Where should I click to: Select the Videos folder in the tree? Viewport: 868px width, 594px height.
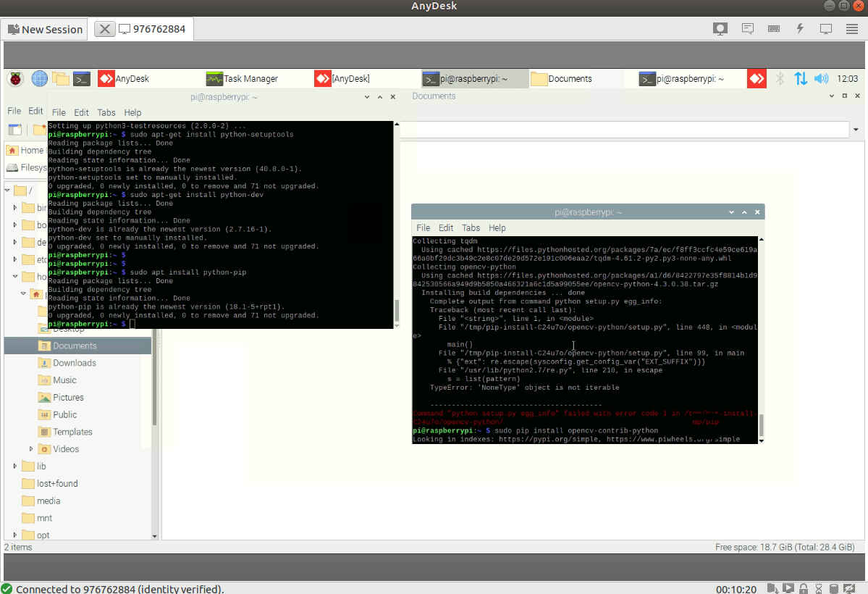pos(66,449)
